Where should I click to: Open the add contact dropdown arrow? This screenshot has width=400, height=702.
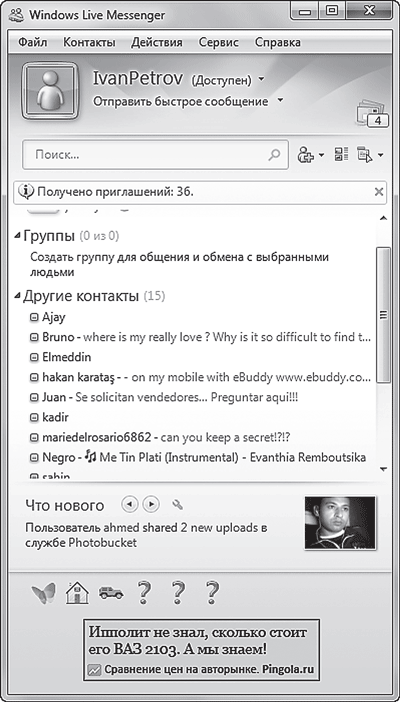coord(321,156)
